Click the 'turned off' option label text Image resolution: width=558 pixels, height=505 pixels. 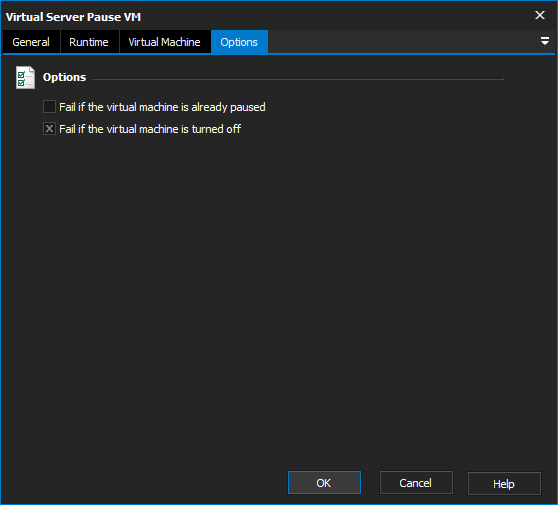click(x=150, y=129)
